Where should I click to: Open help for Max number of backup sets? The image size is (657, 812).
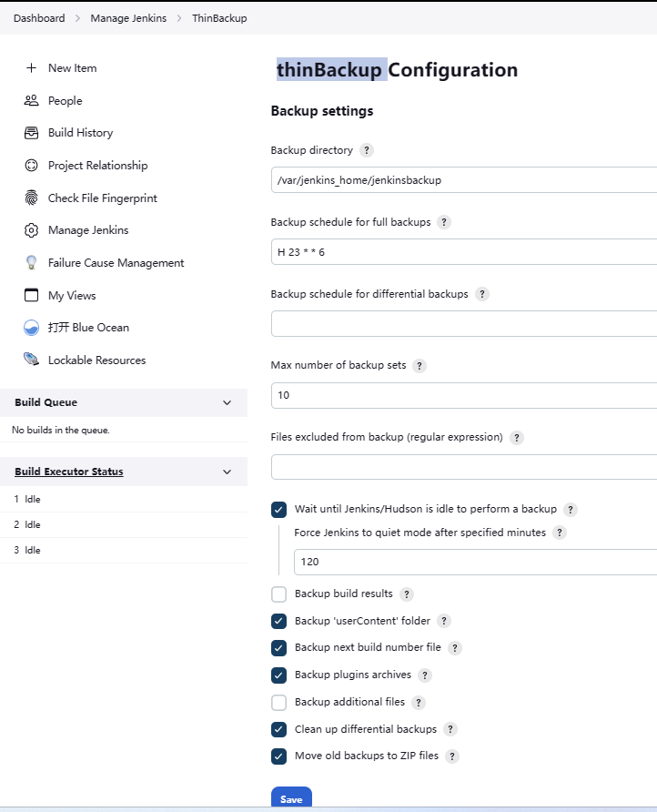point(419,366)
